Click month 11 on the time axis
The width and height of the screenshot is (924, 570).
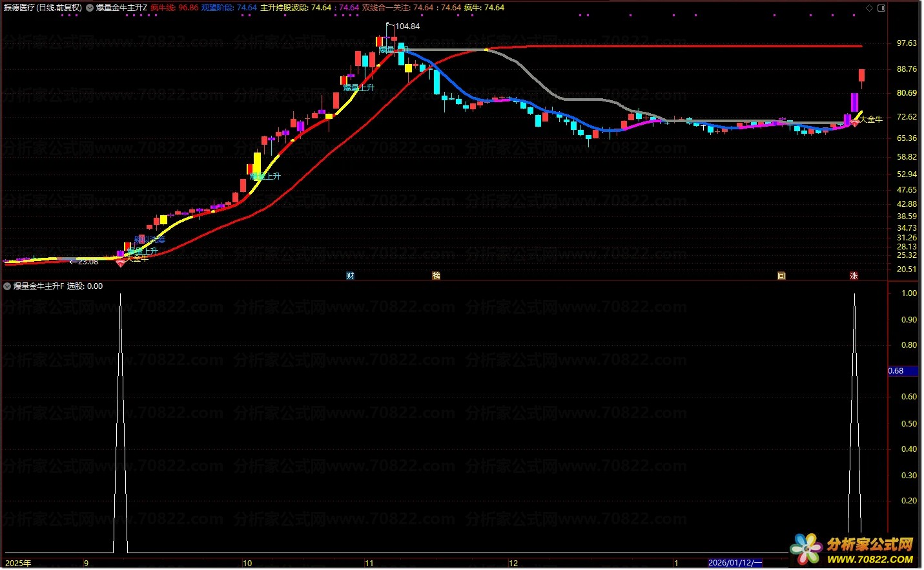[x=369, y=563]
